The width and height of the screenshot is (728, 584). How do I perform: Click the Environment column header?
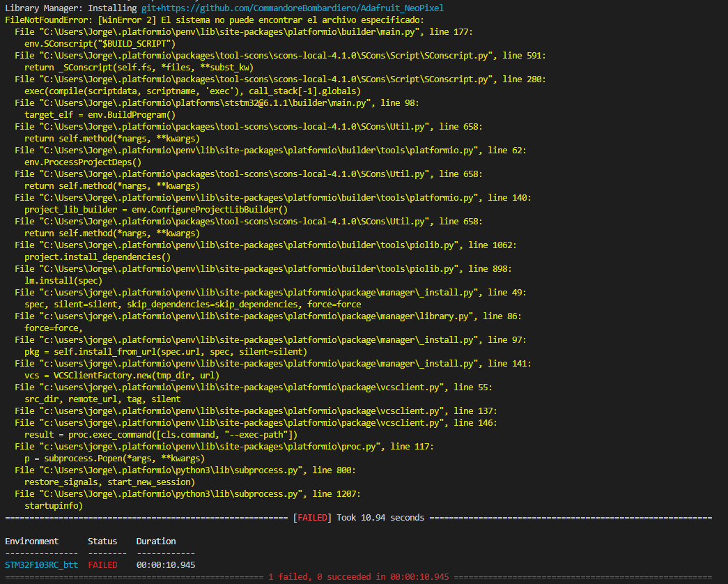(31, 541)
